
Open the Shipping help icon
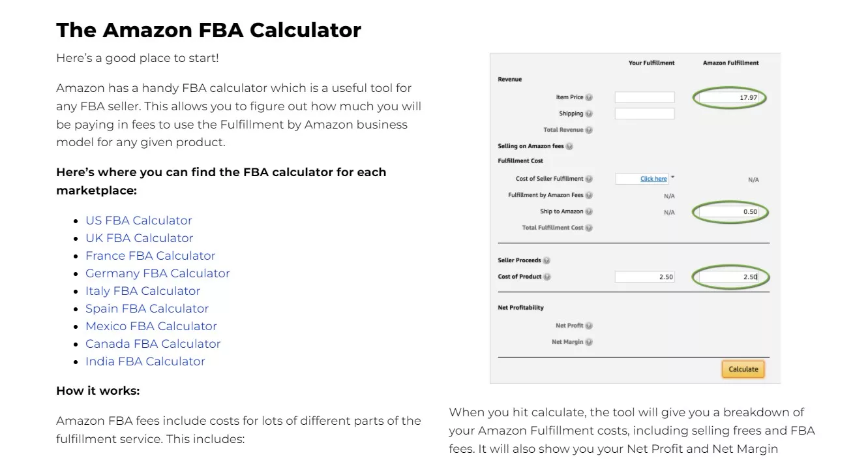588,114
